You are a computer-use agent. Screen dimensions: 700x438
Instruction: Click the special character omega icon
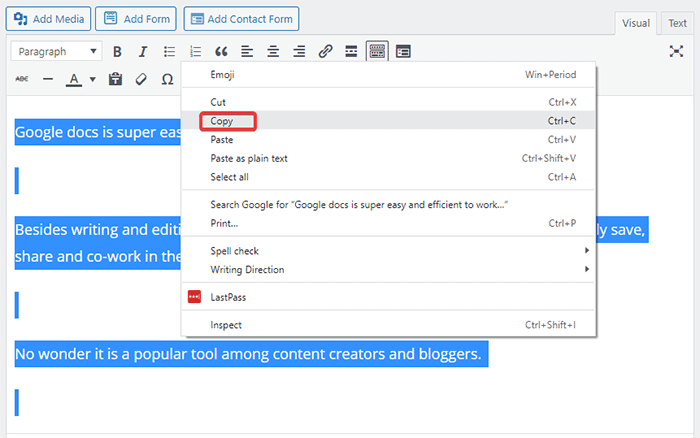click(x=167, y=79)
